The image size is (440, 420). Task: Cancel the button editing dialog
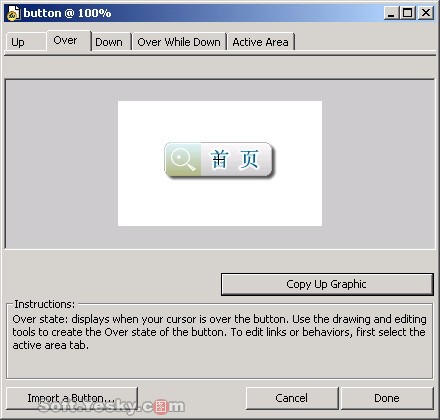point(292,398)
